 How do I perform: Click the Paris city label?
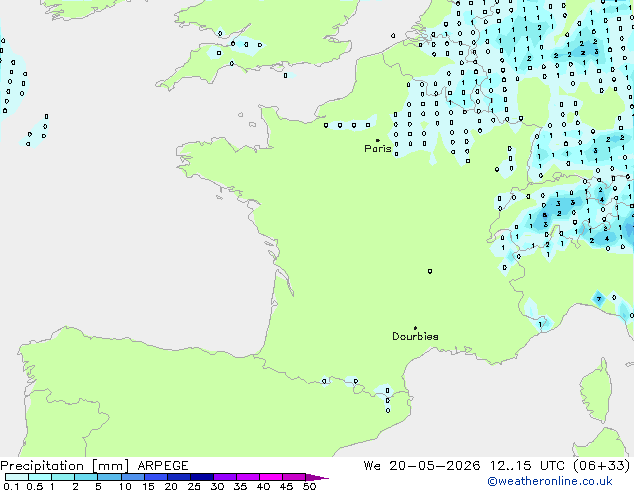(x=378, y=149)
